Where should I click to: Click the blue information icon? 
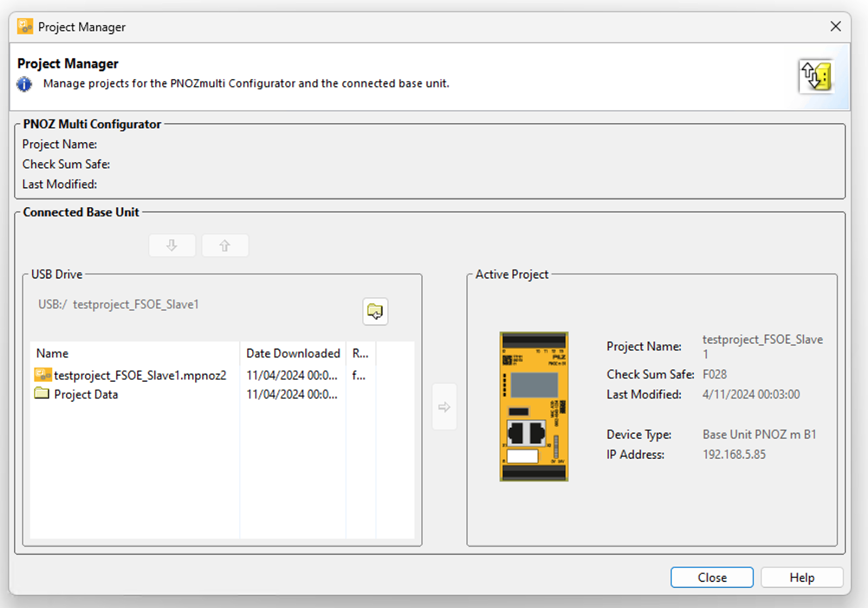click(24, 84)
